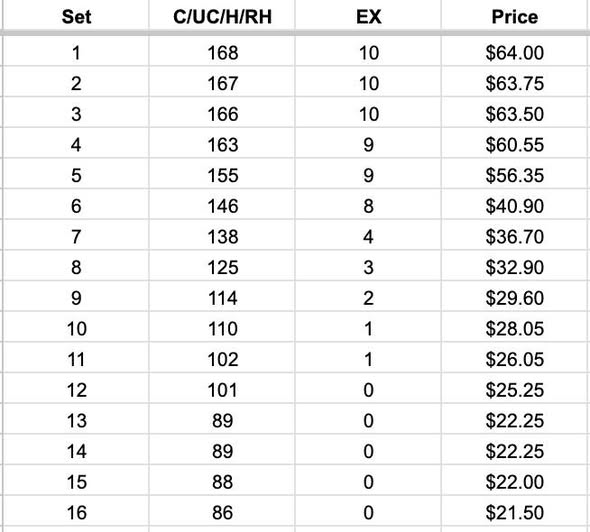Screen dimensions: 590x532
Task: Click the $56.35 price cell
Action: point(515,175)
